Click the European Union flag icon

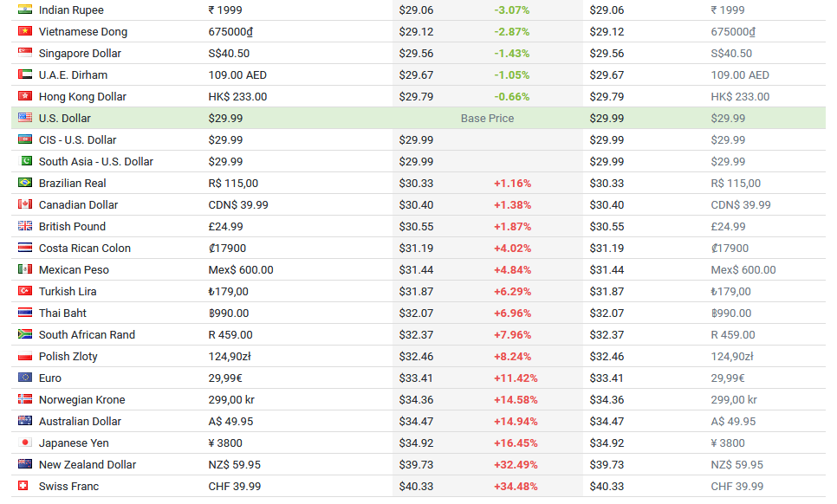point(25,377)
